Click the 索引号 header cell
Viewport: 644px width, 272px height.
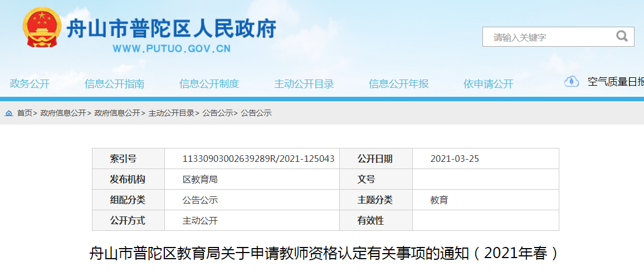pos(129,159)
